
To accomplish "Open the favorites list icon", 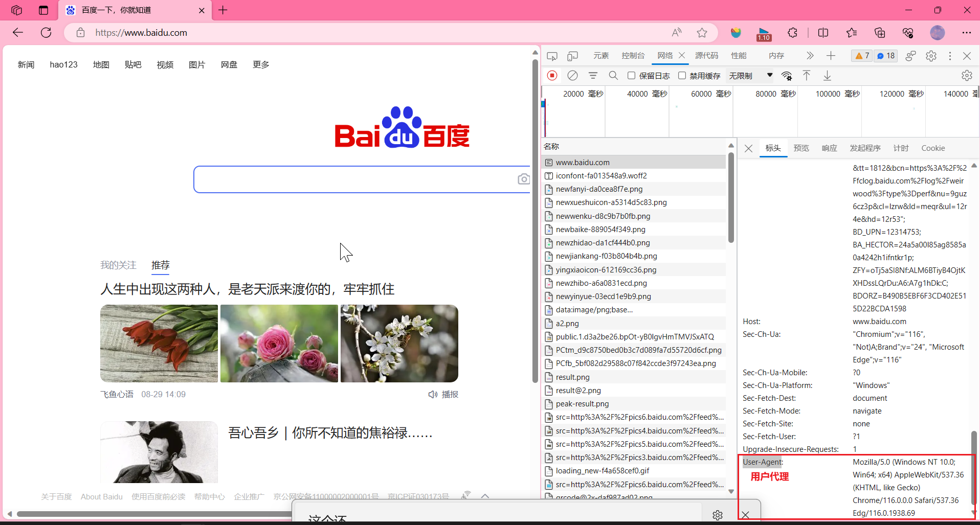I will pyautogui.click(x=852, y=33).
